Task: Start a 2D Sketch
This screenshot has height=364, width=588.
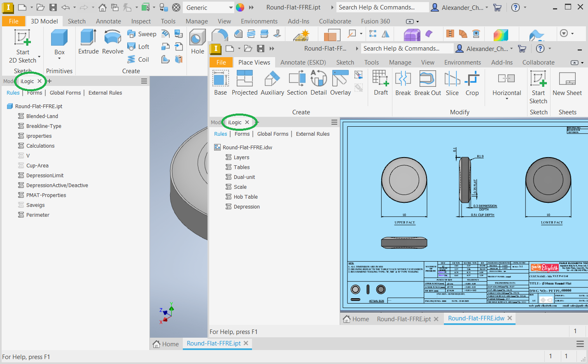Action: (23, 45)
